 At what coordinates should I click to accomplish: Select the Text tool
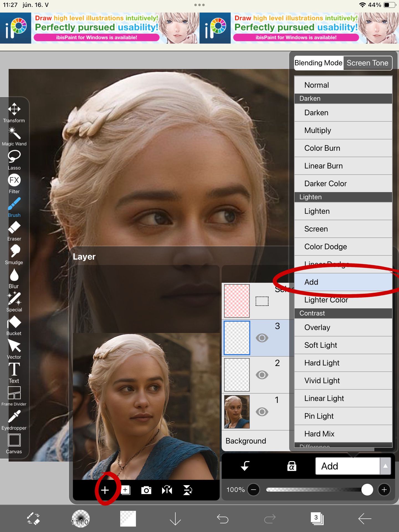[x=14, y=373]
